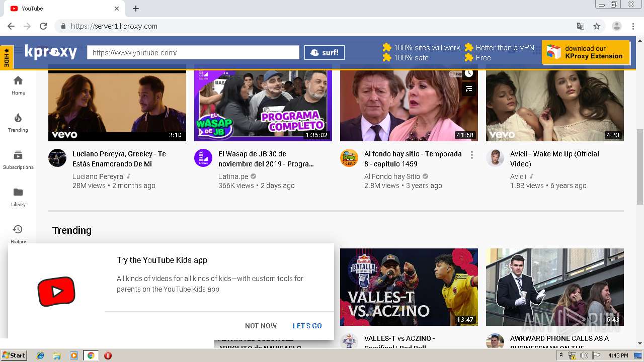This screenshot has width=644, height=362.
Task: Click the YouTube Kids logo icon
Action: (56, 291)
